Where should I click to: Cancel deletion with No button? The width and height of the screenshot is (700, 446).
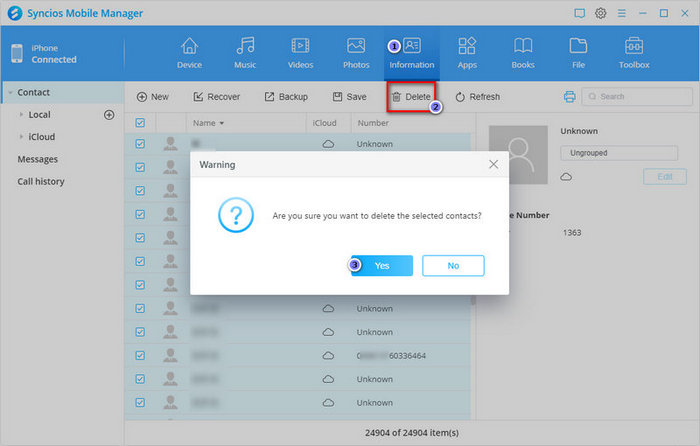click(453, 266)
